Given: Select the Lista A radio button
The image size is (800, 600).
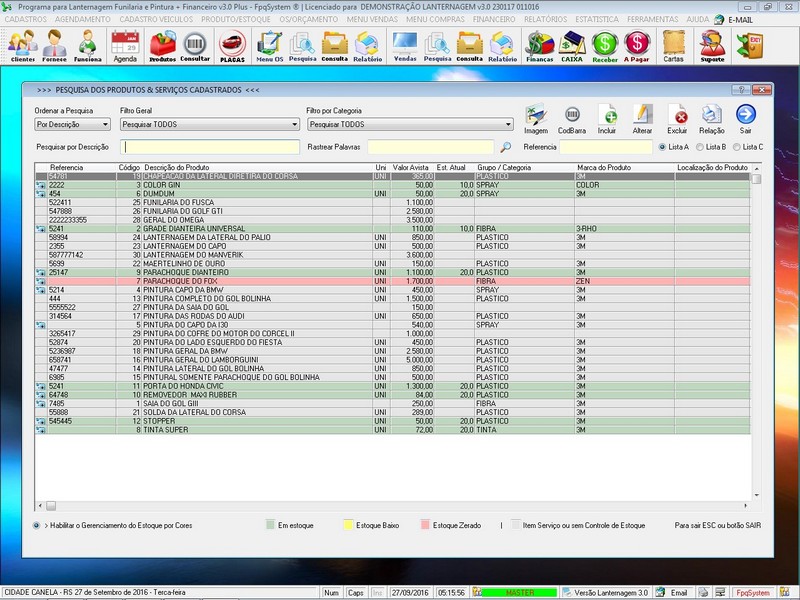Looking at the screenshot, I should pyautogui.click(x=661, y=147).
